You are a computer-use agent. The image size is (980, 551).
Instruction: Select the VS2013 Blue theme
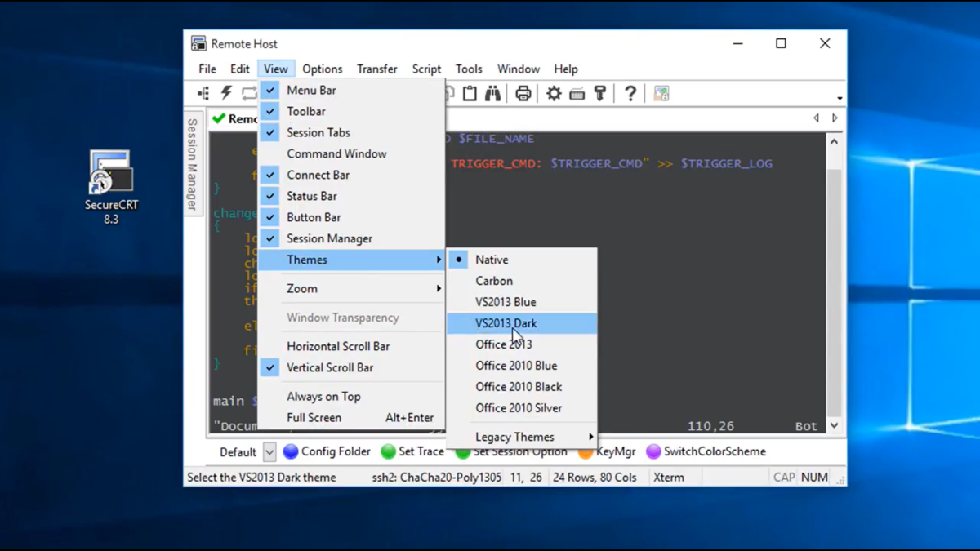tap(522, 302)
